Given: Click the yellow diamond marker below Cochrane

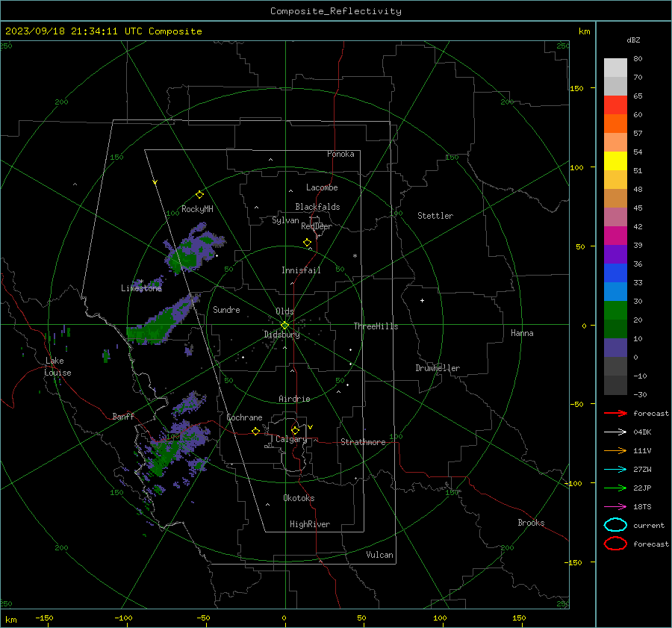Looking at the screenshot, I should pos(255,431).
